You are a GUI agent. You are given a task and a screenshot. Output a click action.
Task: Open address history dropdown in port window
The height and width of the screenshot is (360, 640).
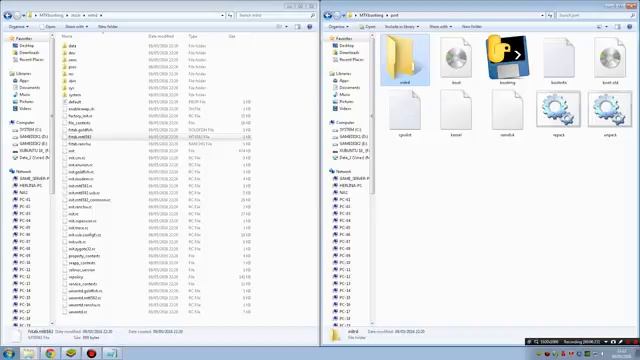tap(542, 16)
